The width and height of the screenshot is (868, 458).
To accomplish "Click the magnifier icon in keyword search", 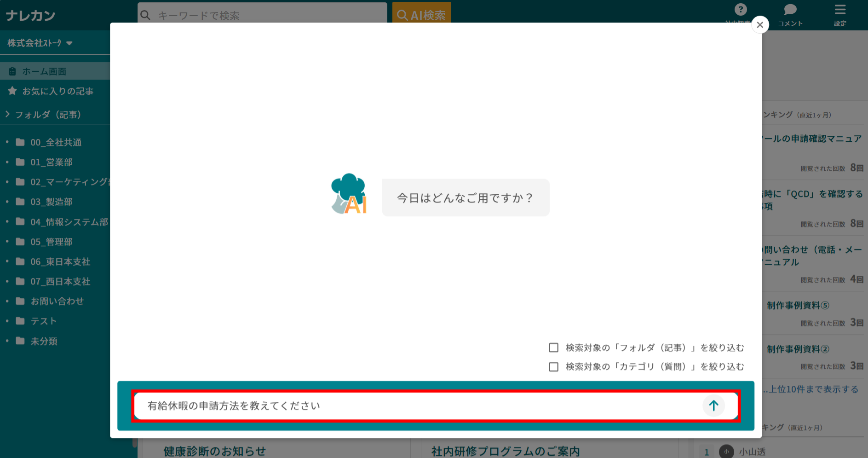I will 145,14.
